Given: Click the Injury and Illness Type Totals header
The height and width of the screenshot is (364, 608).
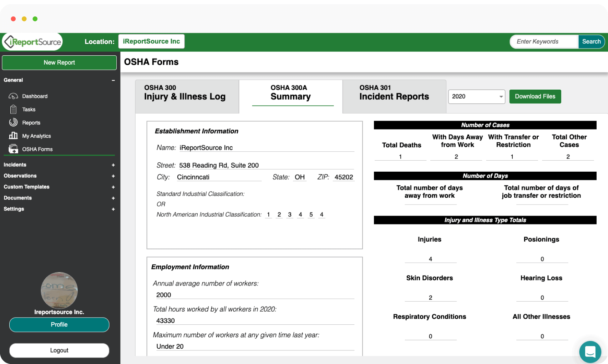Looking at the screenshot, I should pos(485,220).
